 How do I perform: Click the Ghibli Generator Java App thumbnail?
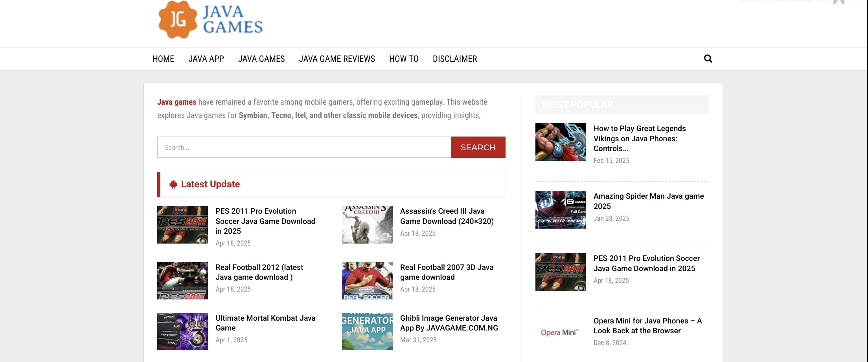pos(367,331)
